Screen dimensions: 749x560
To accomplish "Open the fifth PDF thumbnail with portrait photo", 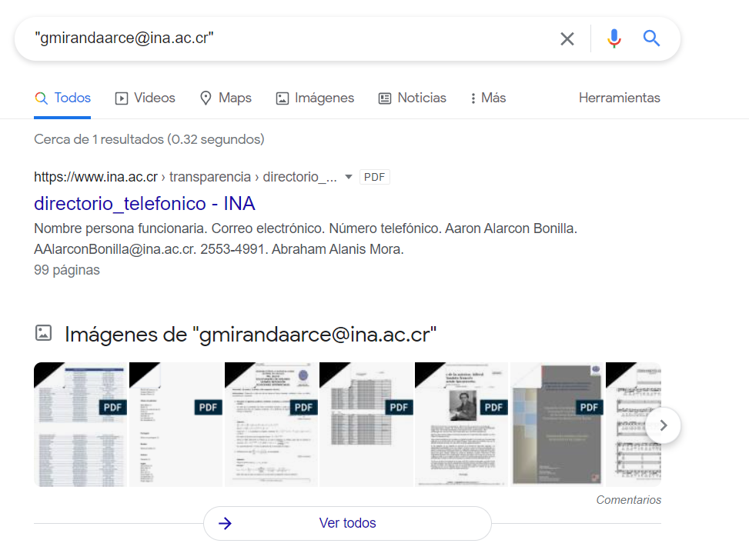I will click(461, 425).
